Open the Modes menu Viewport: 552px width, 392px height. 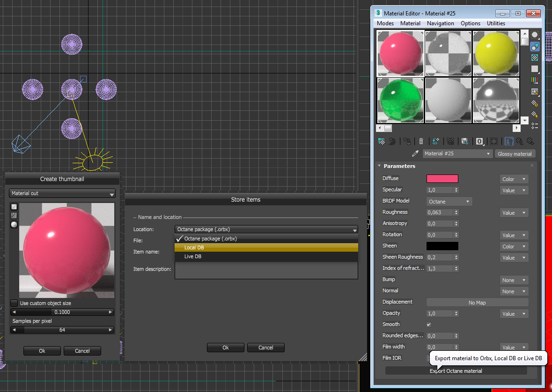click(x=385, y=23)
